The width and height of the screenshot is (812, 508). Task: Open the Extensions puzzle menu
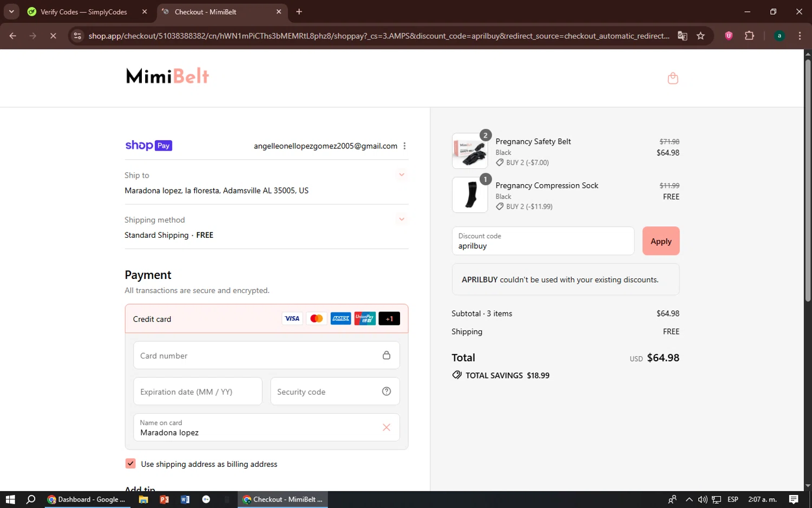pos(750,36)
